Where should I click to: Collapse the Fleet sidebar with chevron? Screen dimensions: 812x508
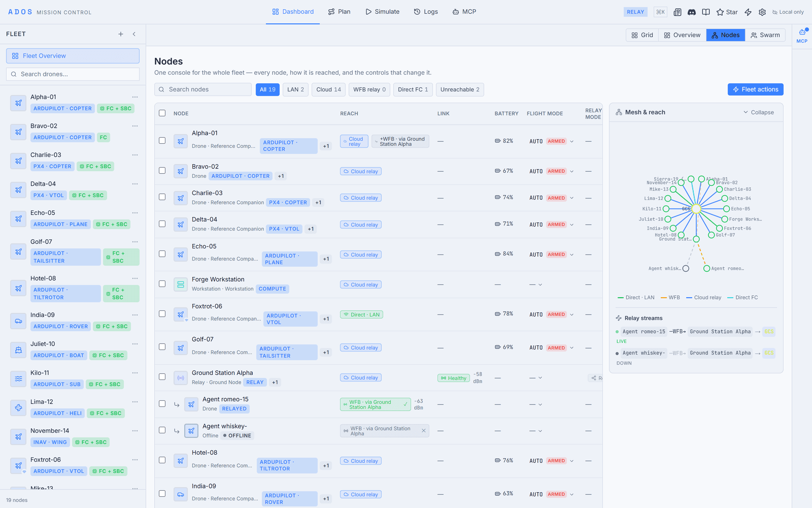coord(134,34)
